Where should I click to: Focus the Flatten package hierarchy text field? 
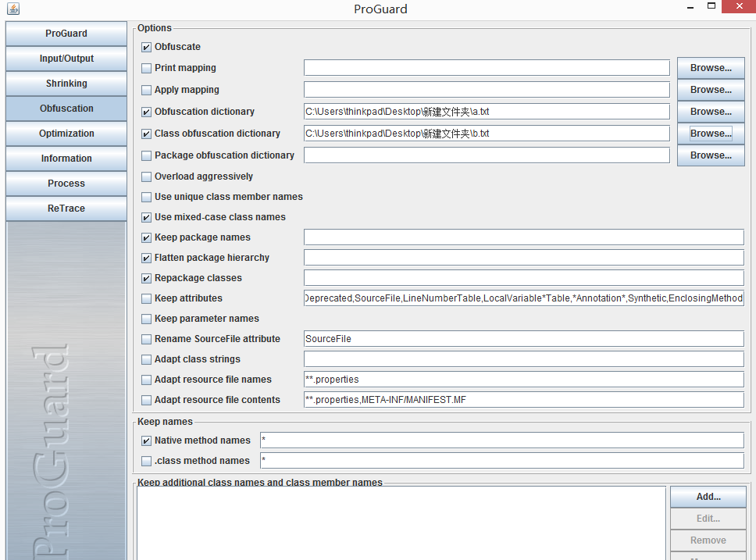[524, 258]
